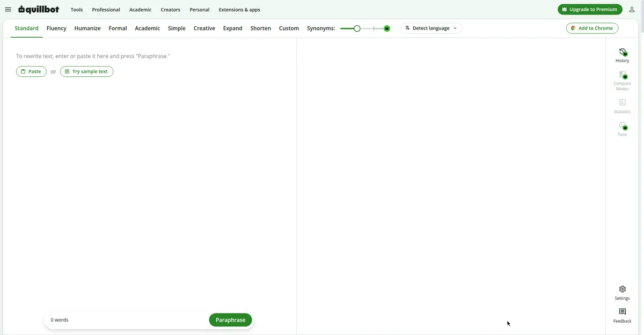Switch to Academic paraphrase mode tab
The image size is (644, 335).
[x=148, y=28]
